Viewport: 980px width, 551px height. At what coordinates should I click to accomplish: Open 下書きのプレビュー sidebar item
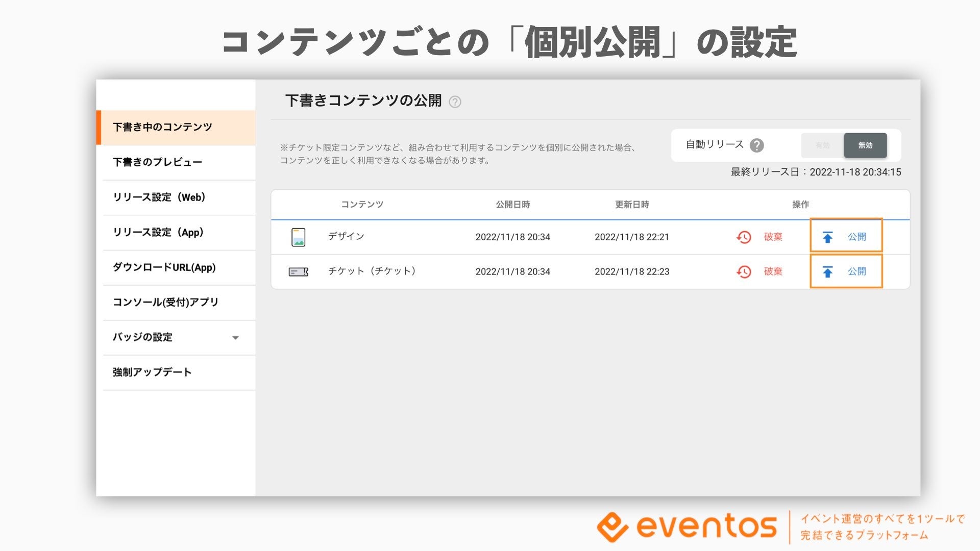click(x=157, y=162)
